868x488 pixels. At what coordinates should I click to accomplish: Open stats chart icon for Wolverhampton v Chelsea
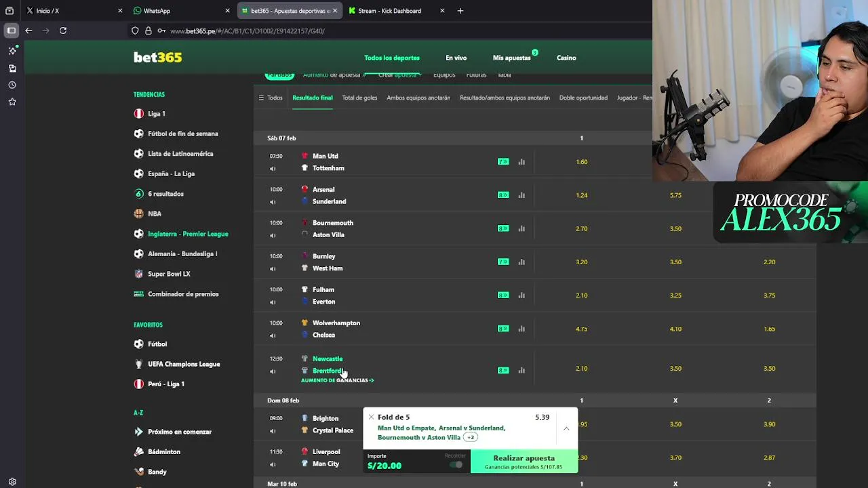pyautogui.click(x=521, y=329)
